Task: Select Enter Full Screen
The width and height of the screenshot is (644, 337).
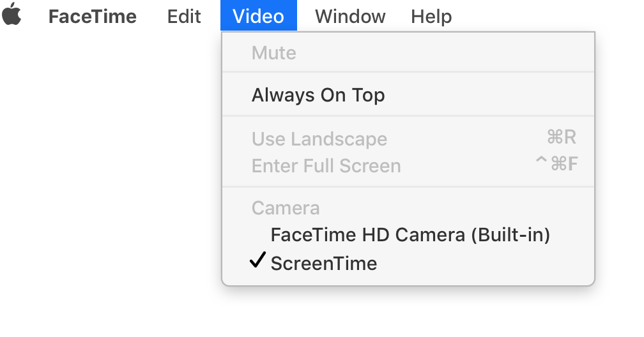Action: 326,166
